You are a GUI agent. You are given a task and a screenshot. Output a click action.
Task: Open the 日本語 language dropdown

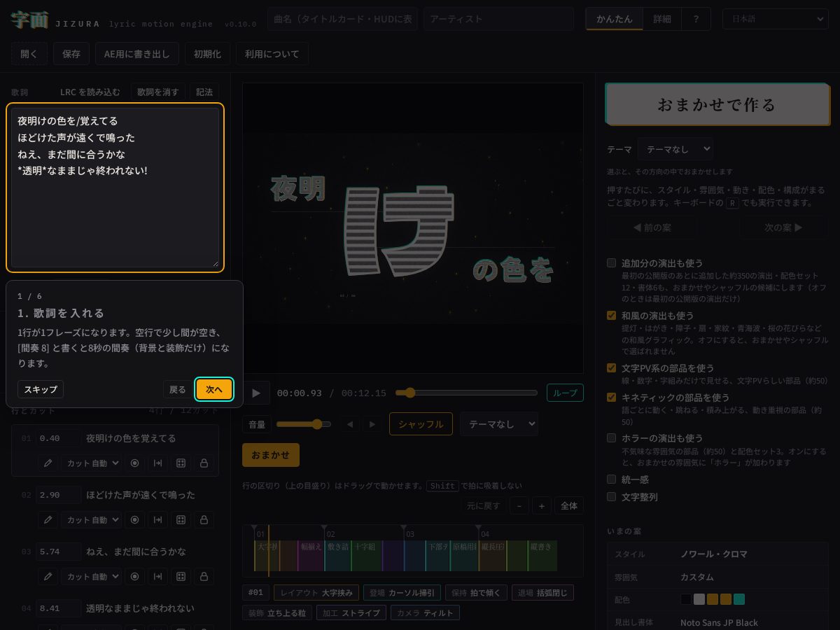(x=775, y=19)
